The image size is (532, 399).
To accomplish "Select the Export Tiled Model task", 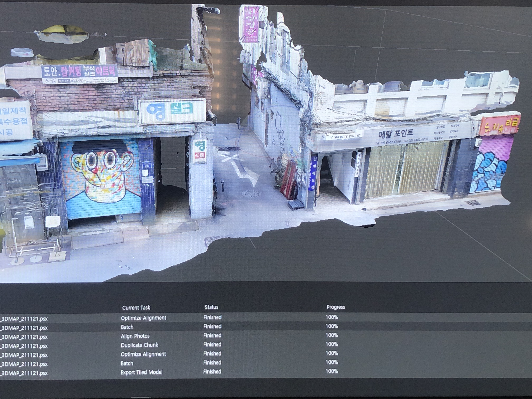I will pos(141,372).
